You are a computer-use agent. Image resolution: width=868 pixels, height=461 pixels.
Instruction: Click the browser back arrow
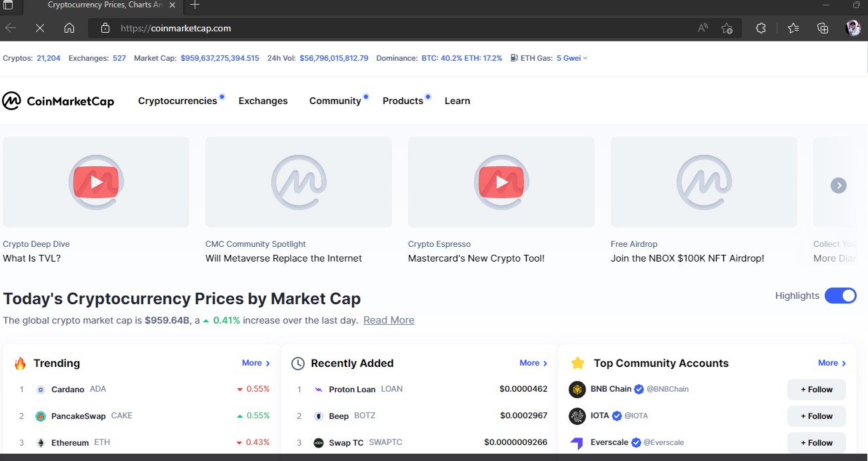coord(10,28)
